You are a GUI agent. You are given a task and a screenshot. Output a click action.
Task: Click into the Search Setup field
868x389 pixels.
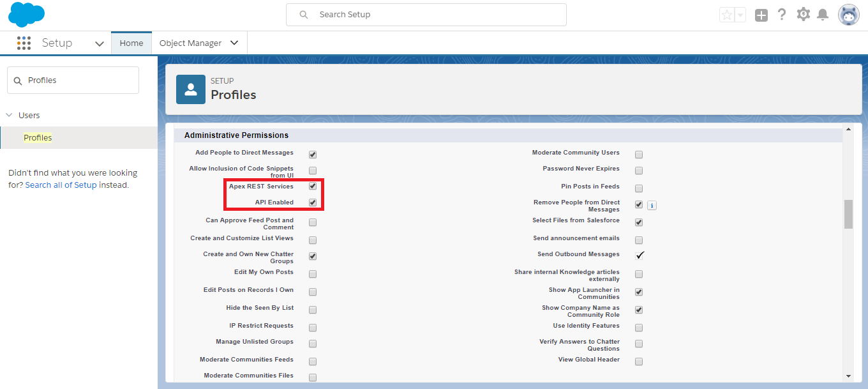pyautogui.click(x=426, y=14)
